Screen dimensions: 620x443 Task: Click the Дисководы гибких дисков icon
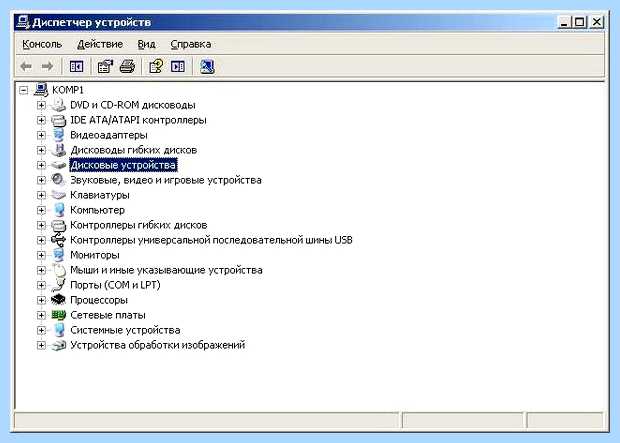(59, 150)
